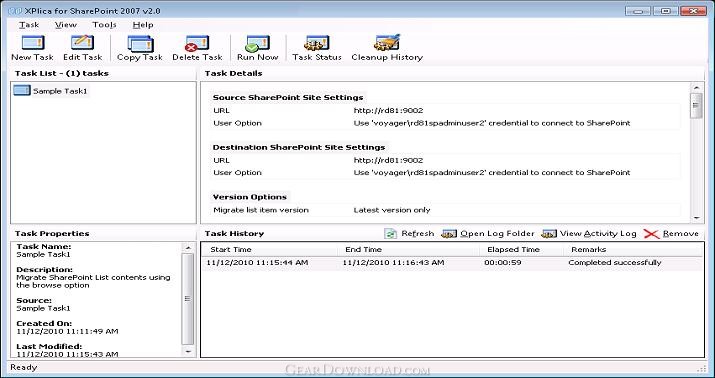This screenshot has height=378, width=715.
Task: Click the Migrate list item version label
Action: pyautogui.click(x=261, y=210)
